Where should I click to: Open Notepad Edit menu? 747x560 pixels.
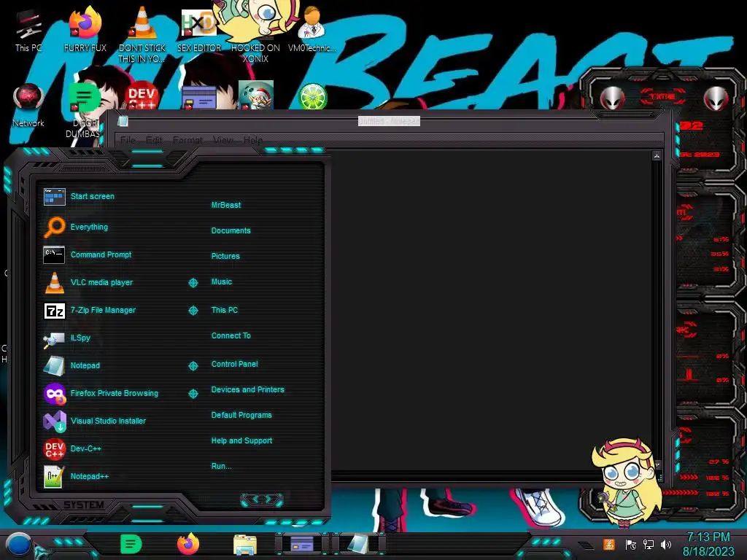pos(154,140)
